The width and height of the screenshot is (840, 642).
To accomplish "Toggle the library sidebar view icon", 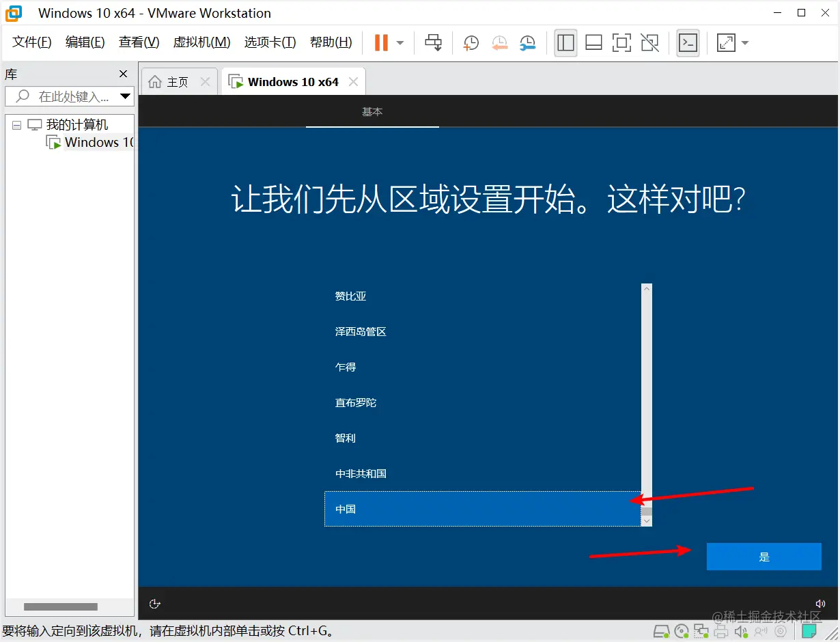I will [x=565, y=43].
